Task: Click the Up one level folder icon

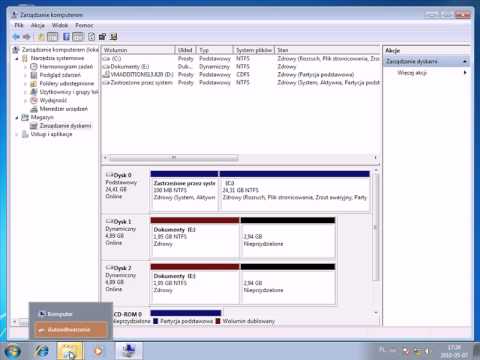Action: (41, 37)
